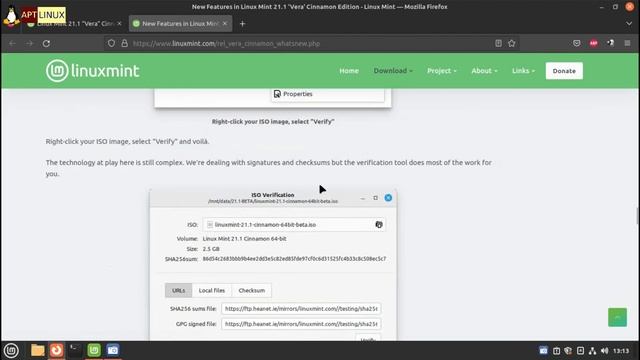Click the ISO Verification screenshot image
This screenshot has height=360, width=640.
(273, 264)
